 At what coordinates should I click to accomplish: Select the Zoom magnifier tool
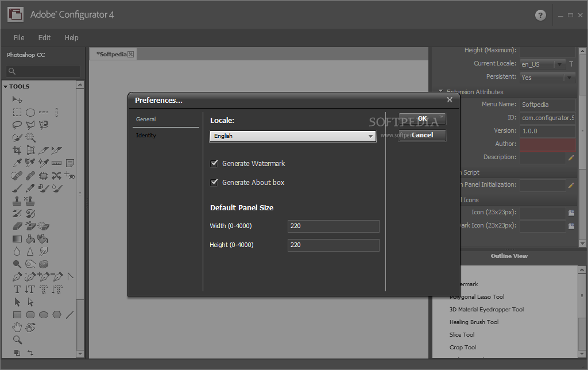17,340
